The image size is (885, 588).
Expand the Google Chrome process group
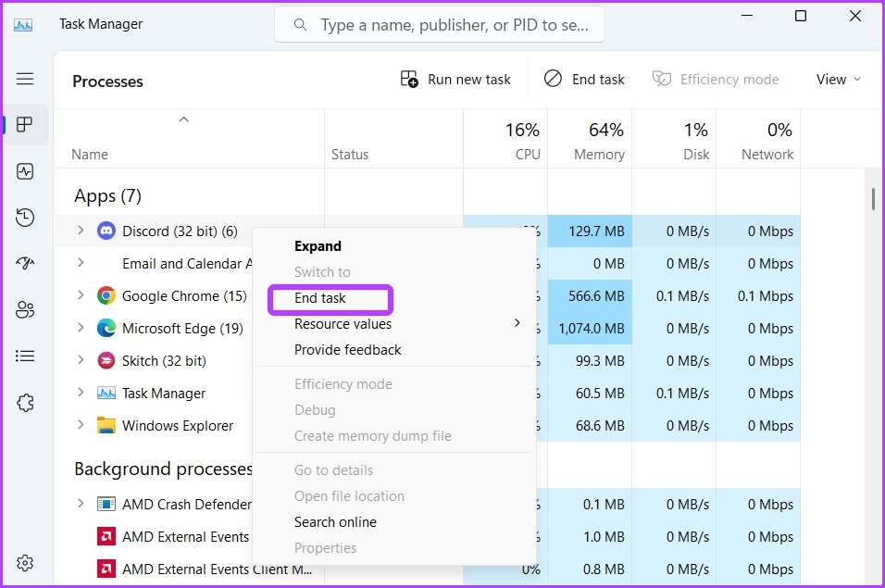(x=81, y=295)
